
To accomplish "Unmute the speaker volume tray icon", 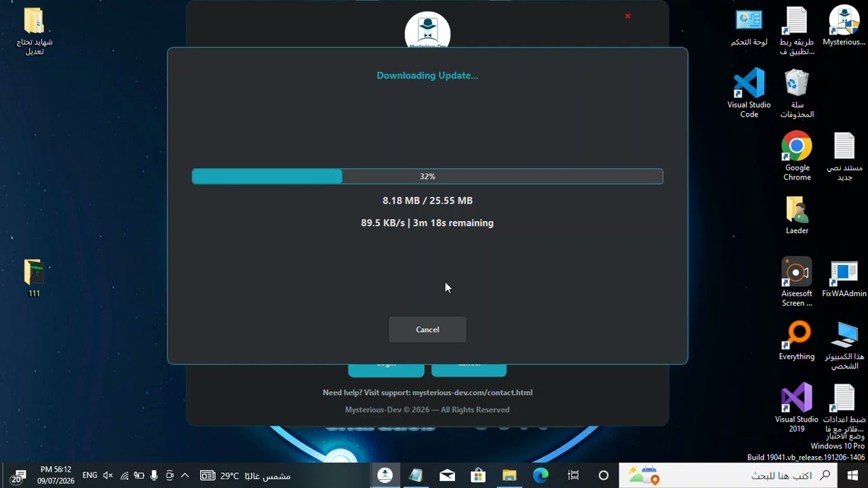I will (x=108, y=476).
